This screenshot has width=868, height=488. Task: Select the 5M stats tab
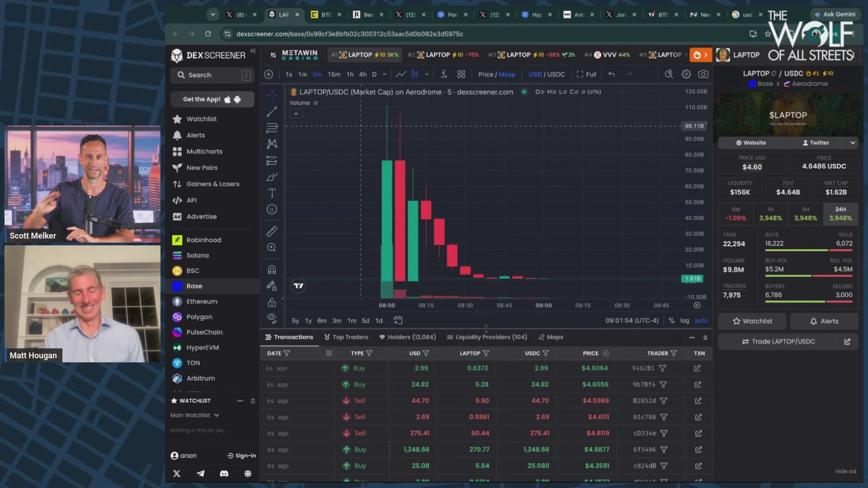click(x=736, y=214)
